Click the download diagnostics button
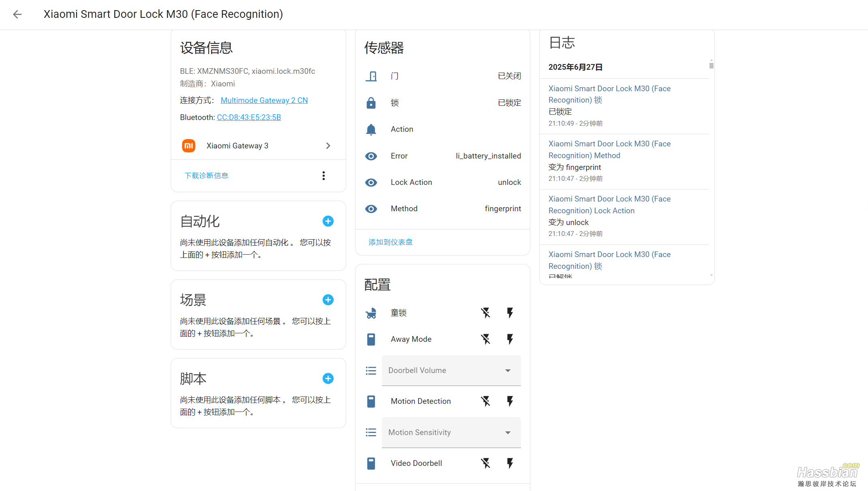 [206, 176]
